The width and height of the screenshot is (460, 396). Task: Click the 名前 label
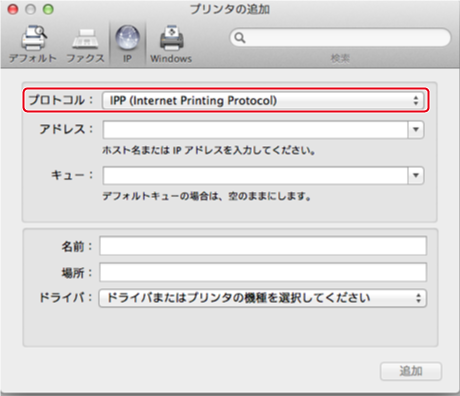(x=77, y=247)
